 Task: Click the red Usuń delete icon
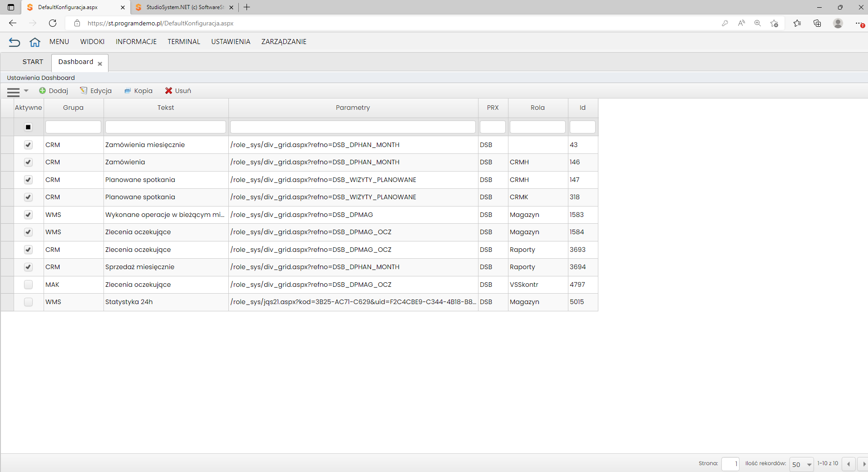pos(168,91)
